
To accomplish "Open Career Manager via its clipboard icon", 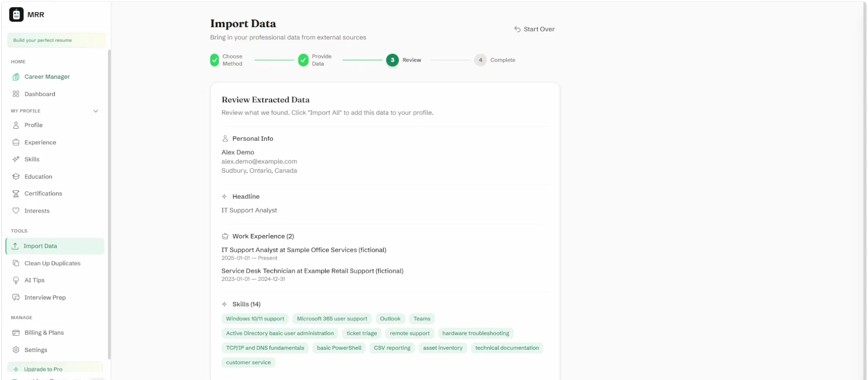I will tap(16, 77).
